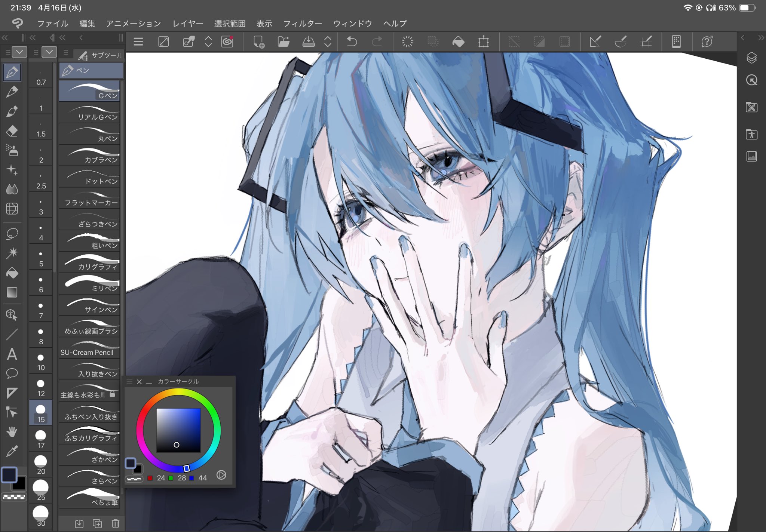Open the フィルター menu
The width and height of the screenshot is (766, 532).
click(303, 24)
